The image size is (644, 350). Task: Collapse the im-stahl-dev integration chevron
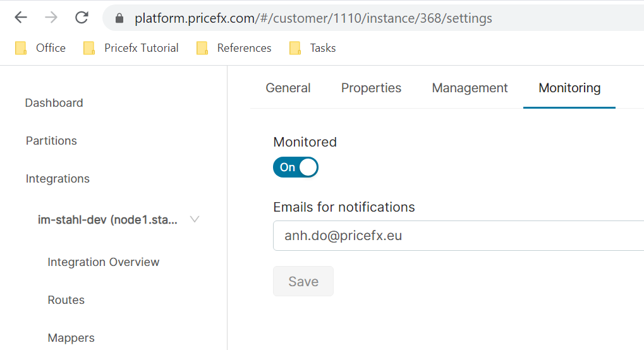tap(195, 219)
